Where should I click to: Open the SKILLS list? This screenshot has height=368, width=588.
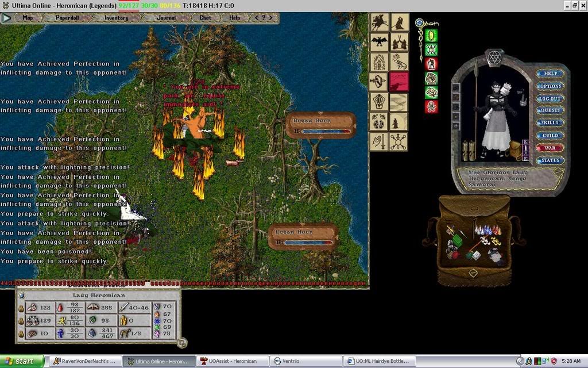[550, 123]
